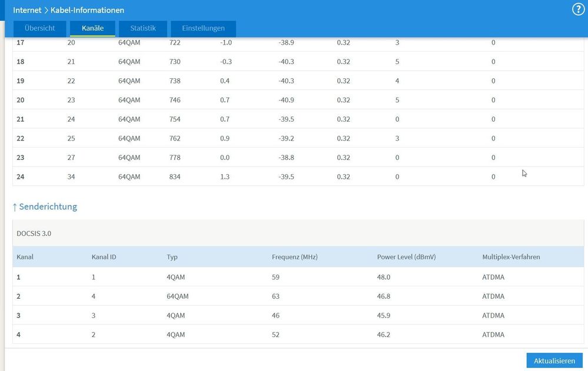Click the Multiplex-Verfahren column header
Viewport: 588px width, 371px height.
pos(511,257)
